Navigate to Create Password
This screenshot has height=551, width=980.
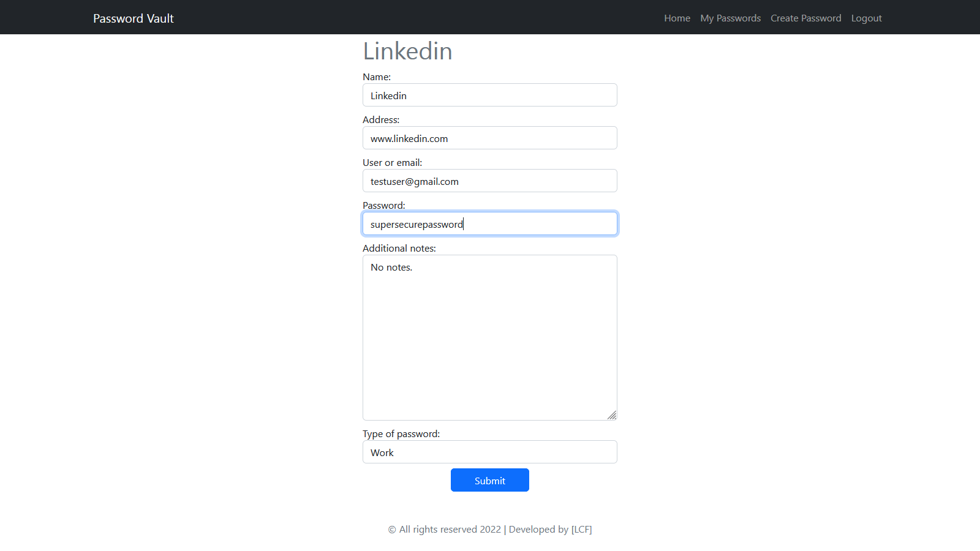805,18
